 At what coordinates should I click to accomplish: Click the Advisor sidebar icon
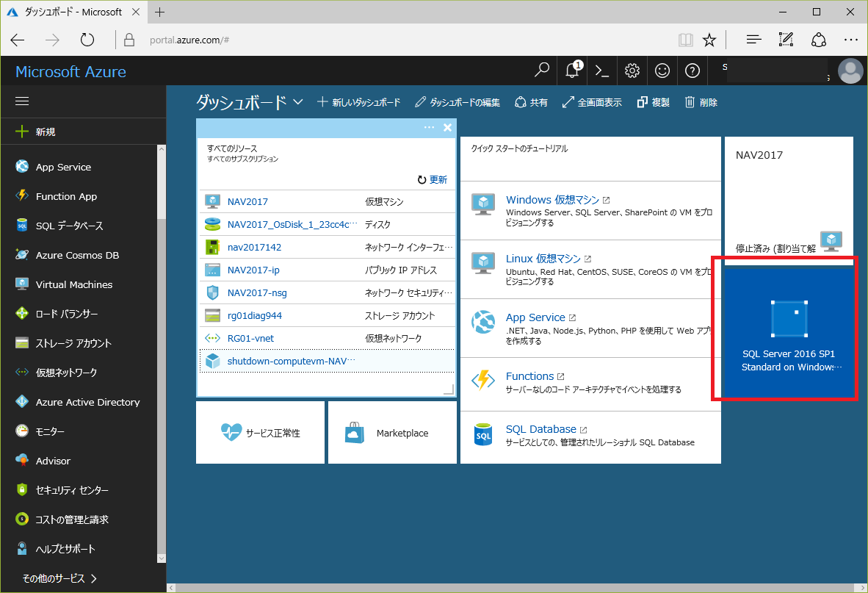tap(22, 460)
